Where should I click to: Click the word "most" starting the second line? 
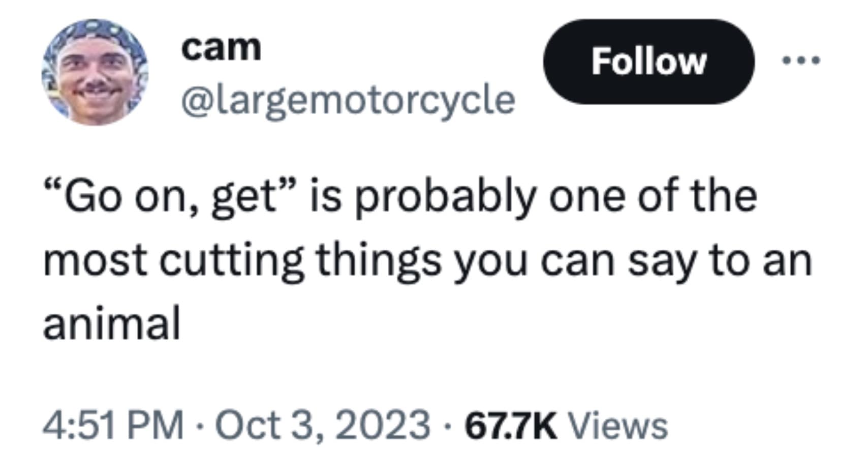[95, 260]
